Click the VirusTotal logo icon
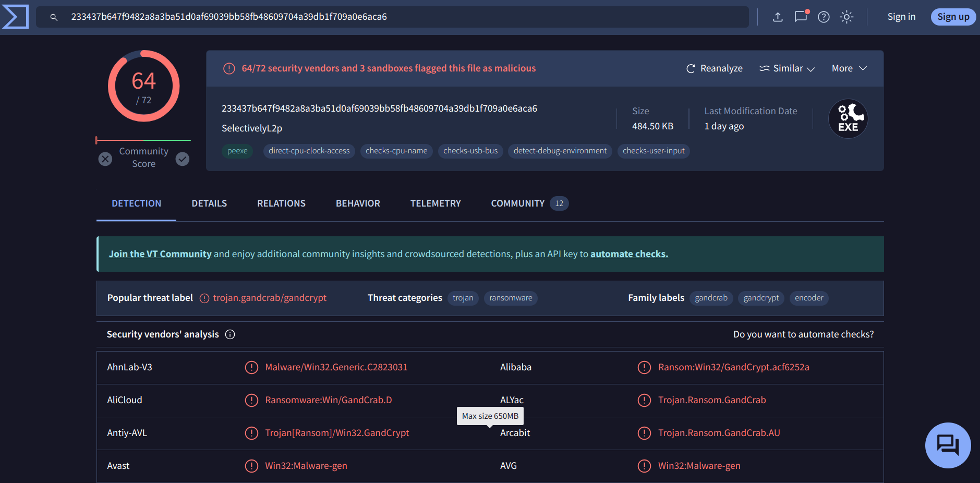980x483 pixels. (x=15, y=17)
